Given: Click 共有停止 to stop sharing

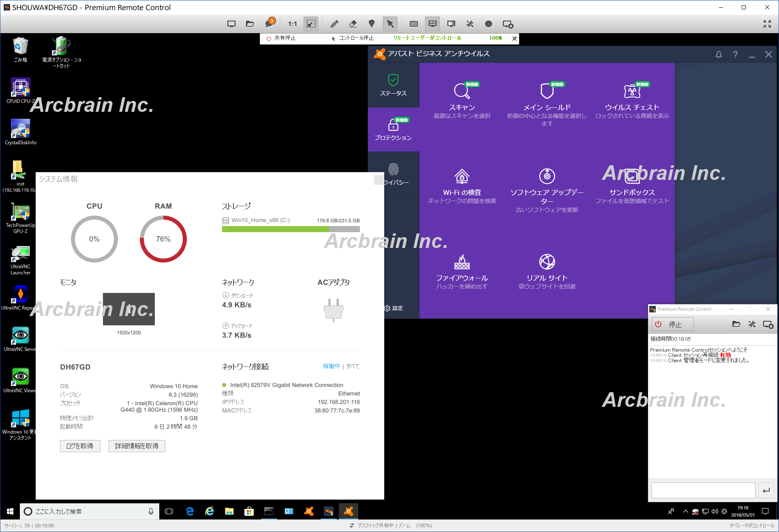Looking at the screenshot, I should click(281, 38).
